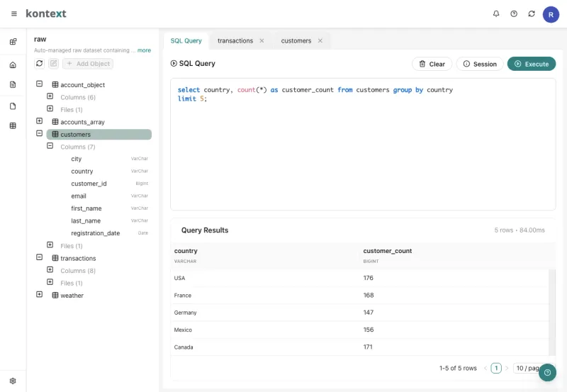Switch to customers tab
The height and width of the screenshot is (392, 567).
296,41
